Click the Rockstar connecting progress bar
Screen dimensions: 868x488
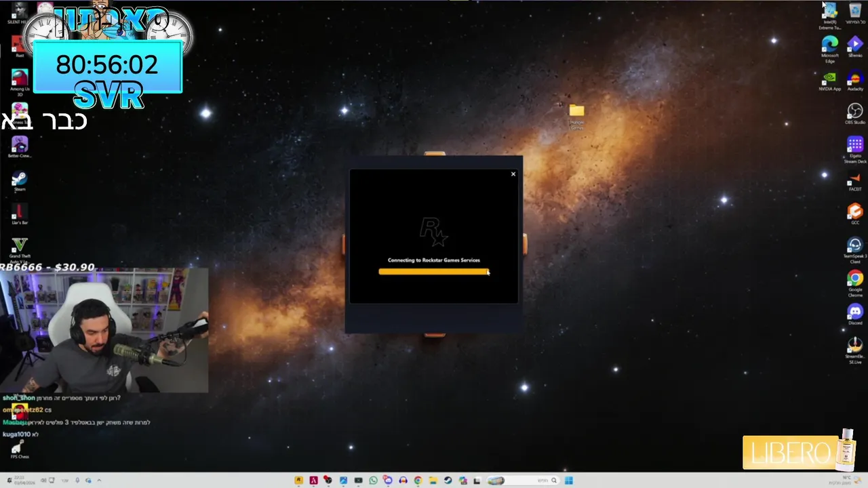click(x=433, y=272)
